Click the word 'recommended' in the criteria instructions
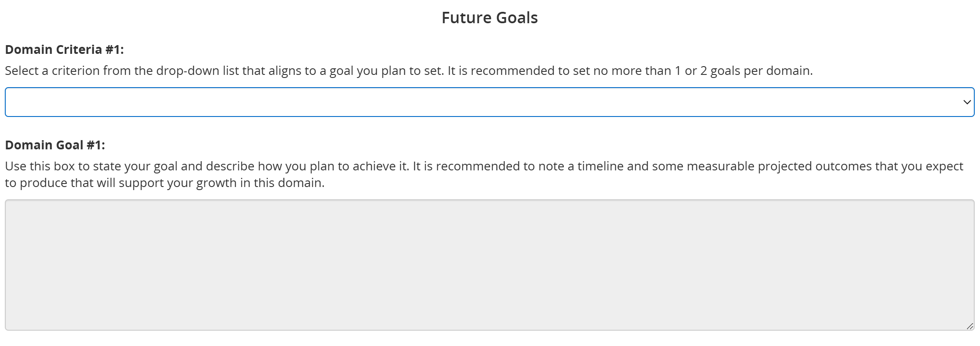This screenshot has height=346, width=980. (512, 71)
